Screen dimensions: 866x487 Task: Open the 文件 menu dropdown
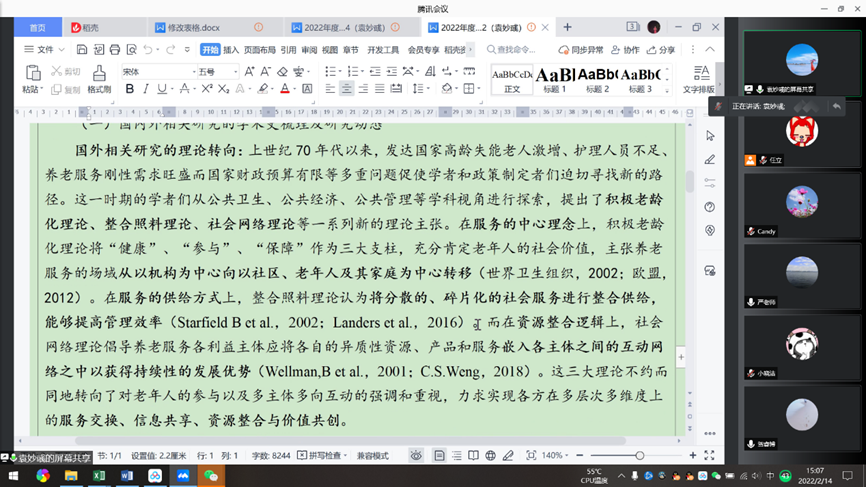point(44,49)
